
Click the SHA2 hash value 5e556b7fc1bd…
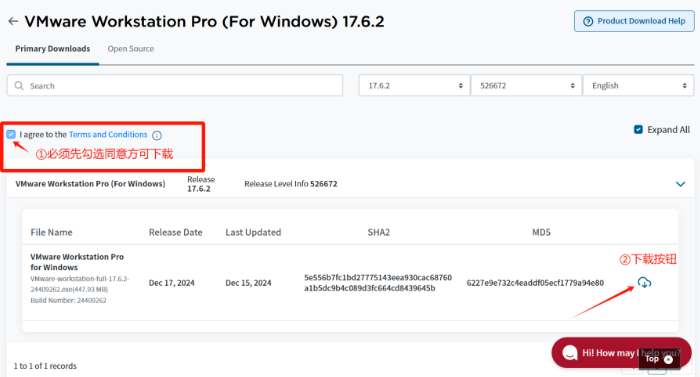pyautogui.click(x=378, y=283)
